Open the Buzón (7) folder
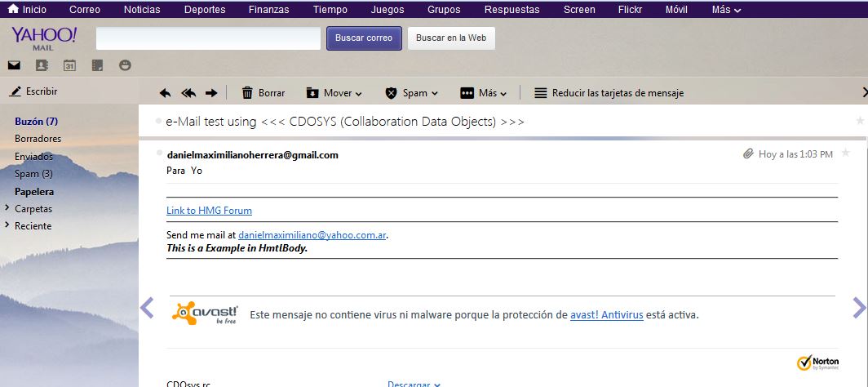The width and height of the screenshot is (868, 387). pos(37,122)
